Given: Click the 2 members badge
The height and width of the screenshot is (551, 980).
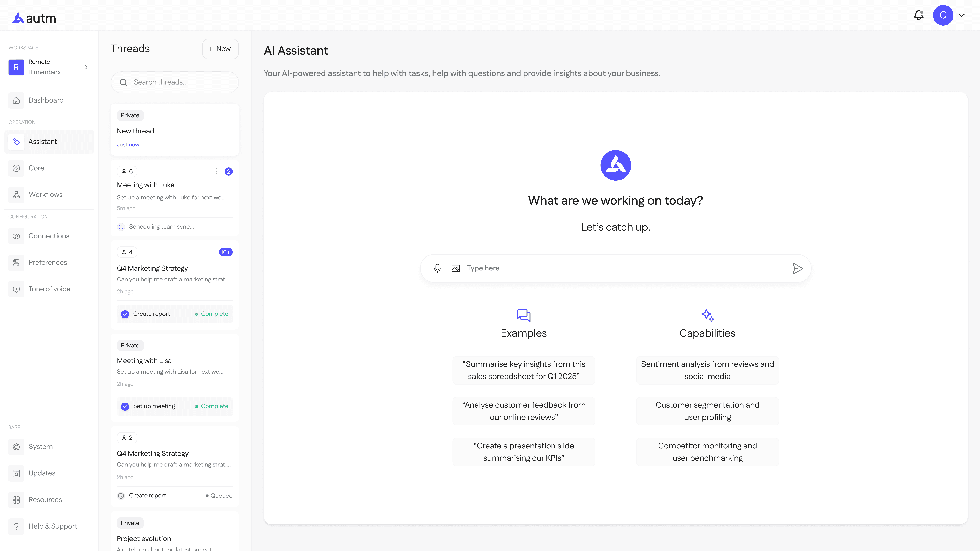Looking at the screenshot, I should pyautogui.click(x=127, y=438).
